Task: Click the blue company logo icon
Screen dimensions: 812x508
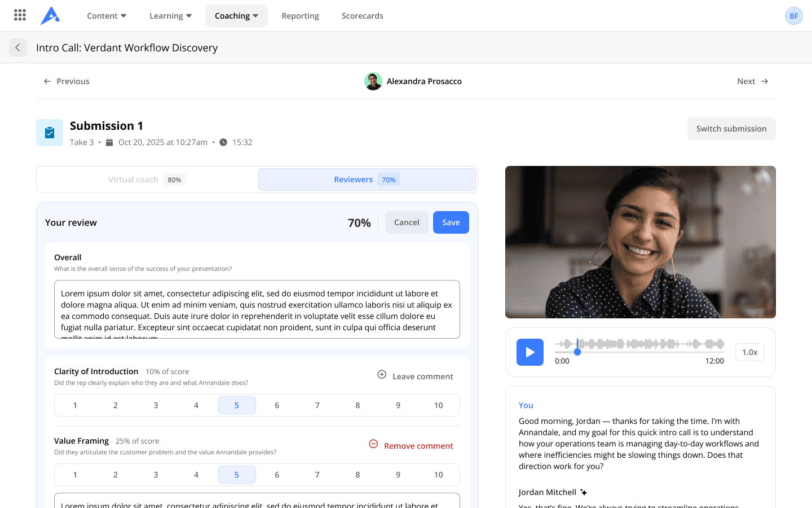Action: (50, 16)
